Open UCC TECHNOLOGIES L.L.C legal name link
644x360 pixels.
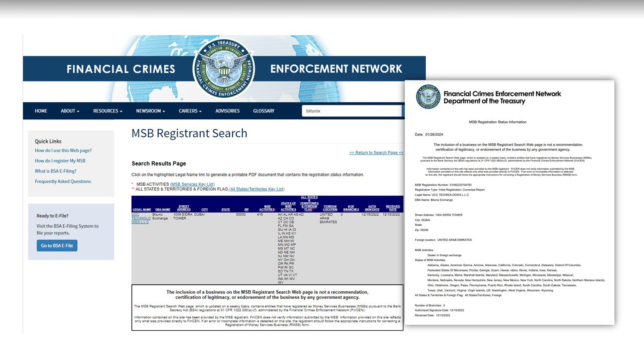141,218
